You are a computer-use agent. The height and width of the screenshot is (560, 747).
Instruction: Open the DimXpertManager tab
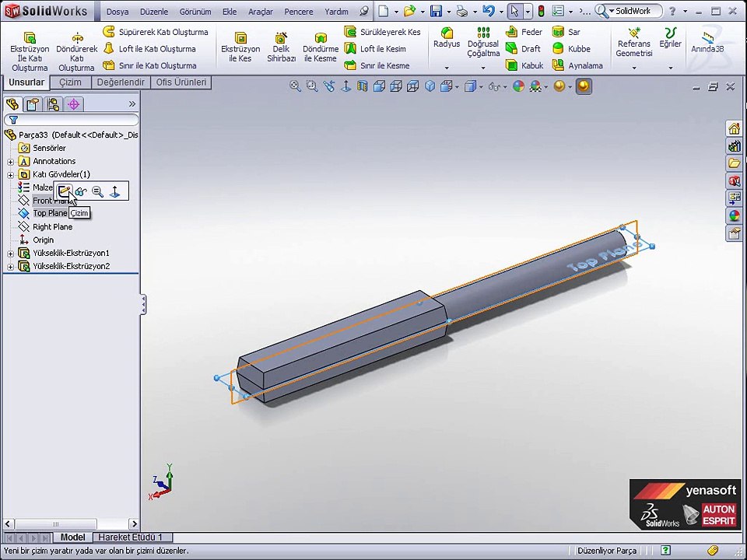[74, 103]
